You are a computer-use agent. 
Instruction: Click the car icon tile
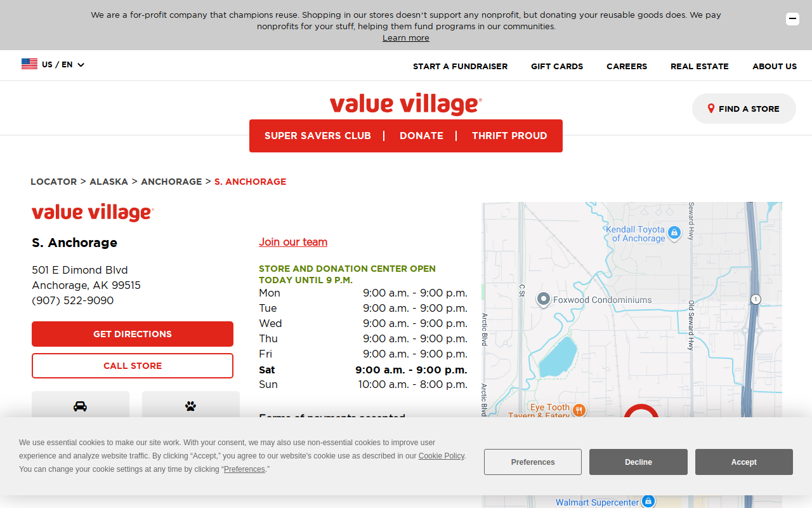(x=81, y=405)
